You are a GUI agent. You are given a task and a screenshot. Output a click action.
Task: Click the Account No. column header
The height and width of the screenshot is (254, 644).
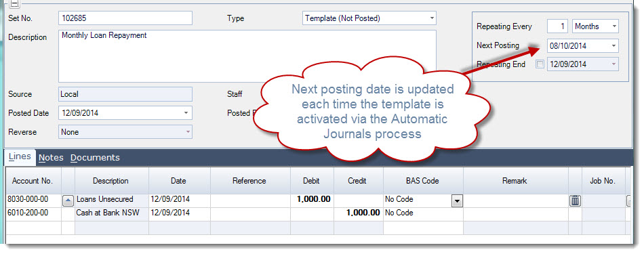[x=33, y=181]
